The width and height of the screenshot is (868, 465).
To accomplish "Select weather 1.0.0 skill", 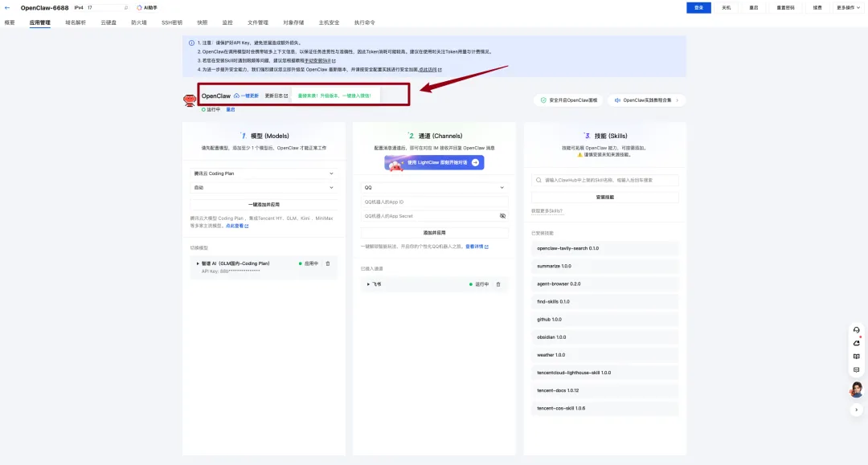I will click(605, 355).
